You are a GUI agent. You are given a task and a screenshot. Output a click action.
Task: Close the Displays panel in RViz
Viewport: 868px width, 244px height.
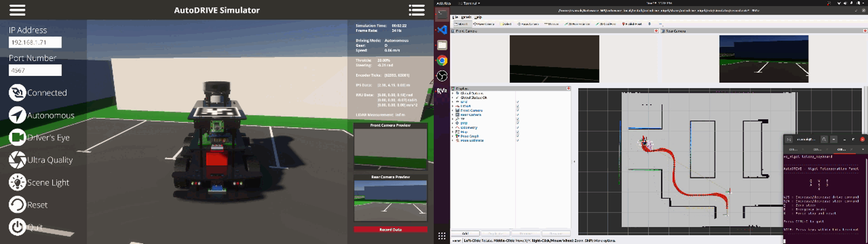click(x=568, y=88)
